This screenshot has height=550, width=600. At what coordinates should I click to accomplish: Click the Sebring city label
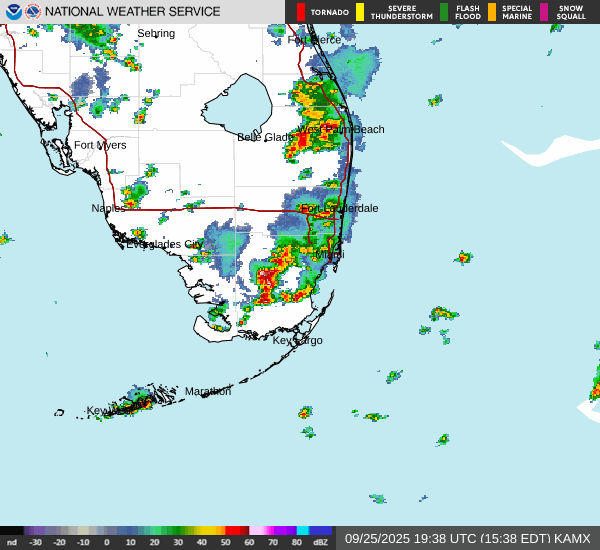(x=155, y=33)
